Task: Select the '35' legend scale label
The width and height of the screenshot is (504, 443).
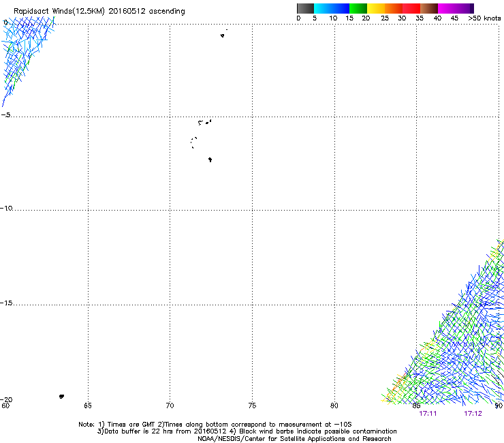Action: pos(420,18)
